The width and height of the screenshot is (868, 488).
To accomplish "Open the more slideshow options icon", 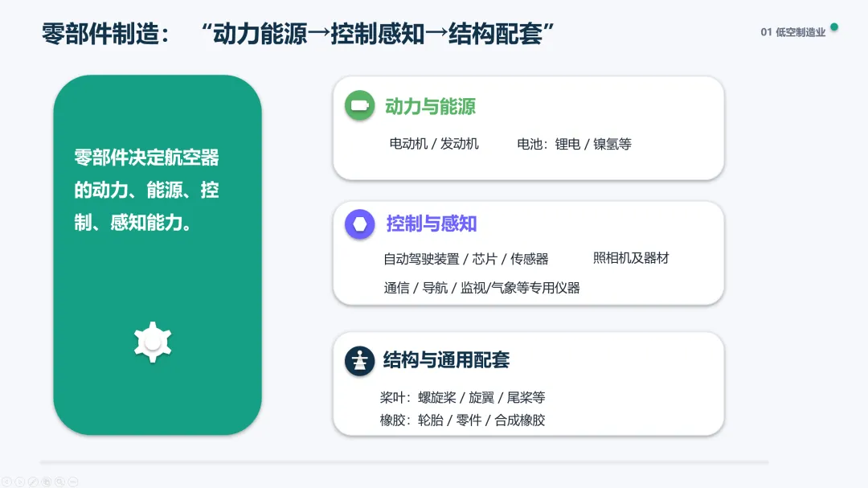I will (x=72, y=482).
